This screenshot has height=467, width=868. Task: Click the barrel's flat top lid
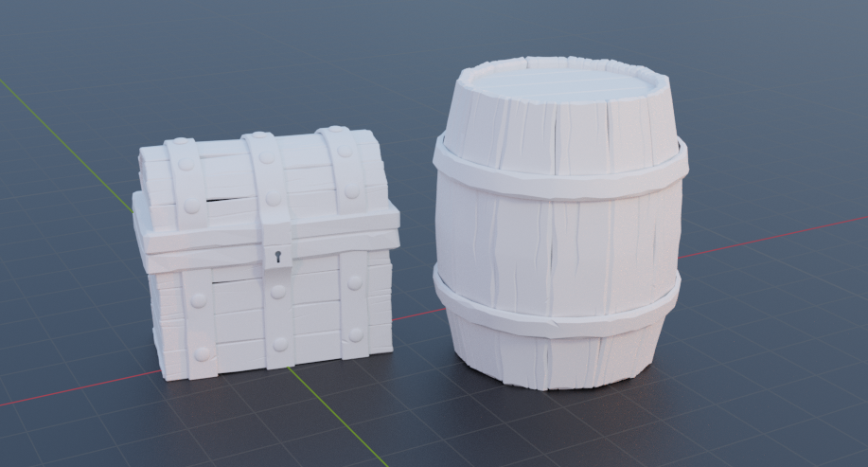[x=562, y=87]
